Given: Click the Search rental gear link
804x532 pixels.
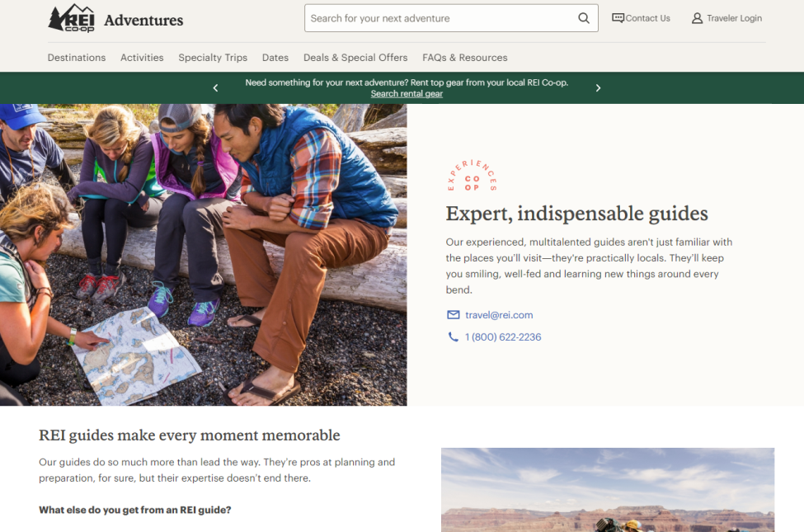Looking at the screenshot, I should click(407, 93).
